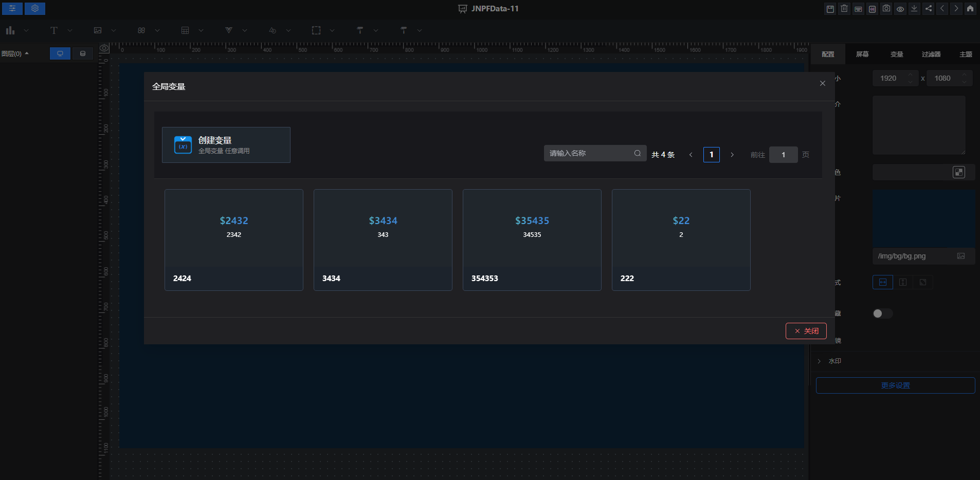Go to home using the house icon
The width and height of the screenshot is (980, 480).
(x=970, y=9)
